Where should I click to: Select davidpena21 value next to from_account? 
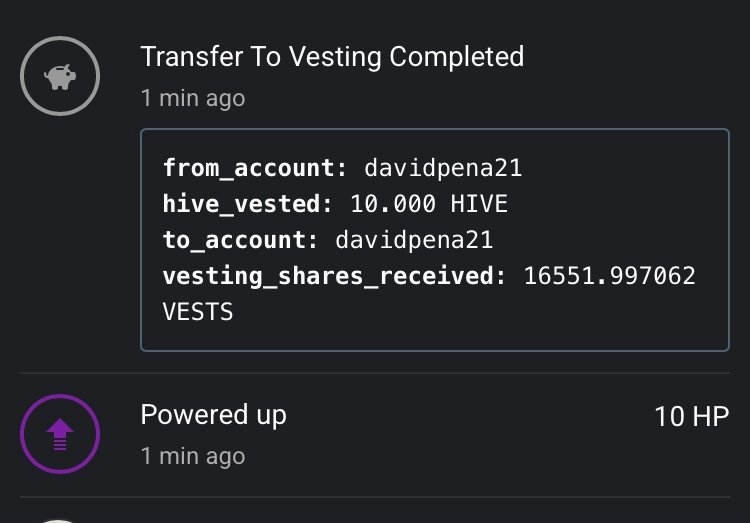tap(442, 168)
